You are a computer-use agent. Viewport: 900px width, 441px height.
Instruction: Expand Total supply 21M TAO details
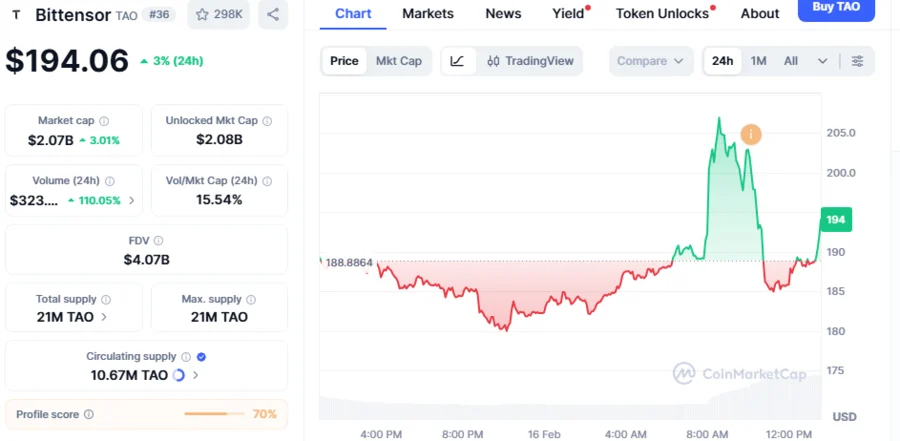105,317
